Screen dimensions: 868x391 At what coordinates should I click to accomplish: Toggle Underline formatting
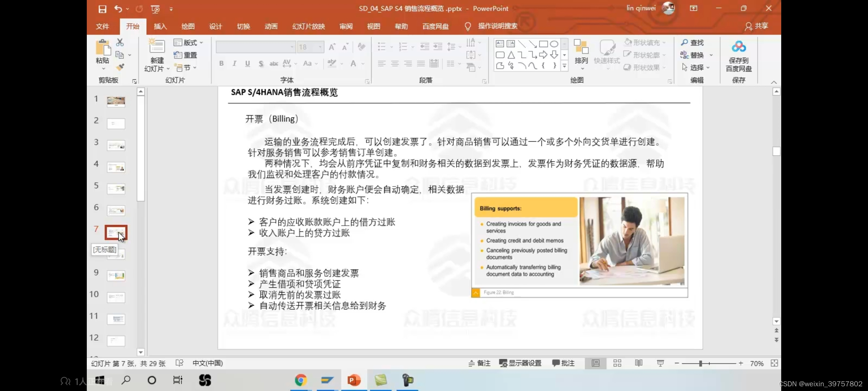click(247, 64)
